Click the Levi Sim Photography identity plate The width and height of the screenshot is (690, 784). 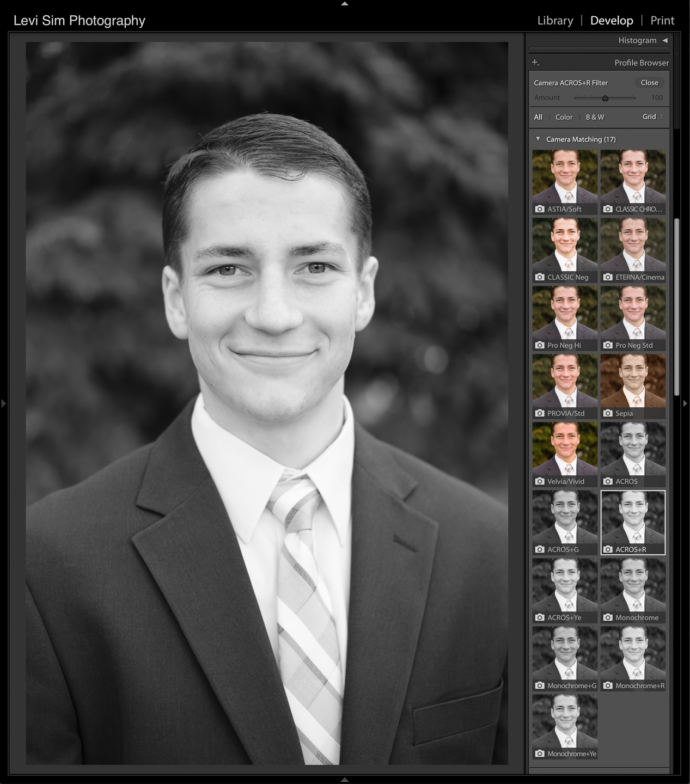point(80,21)
